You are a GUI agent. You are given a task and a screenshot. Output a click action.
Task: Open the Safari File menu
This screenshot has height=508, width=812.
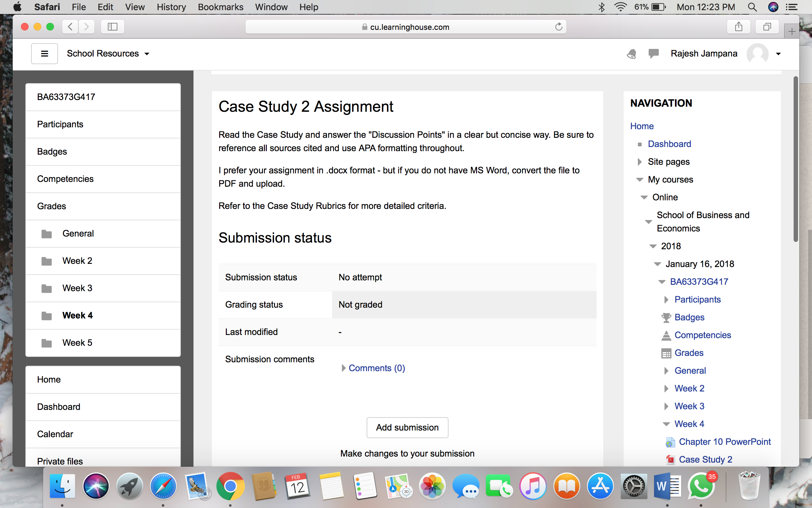point(79,7)
